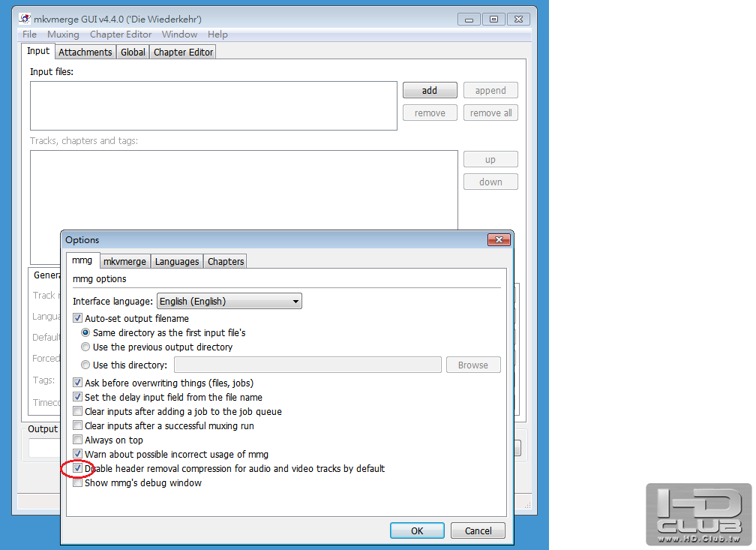Switch to the Global tab
The width and height of the screenshot is (756, 550).
tap(133, 52)
